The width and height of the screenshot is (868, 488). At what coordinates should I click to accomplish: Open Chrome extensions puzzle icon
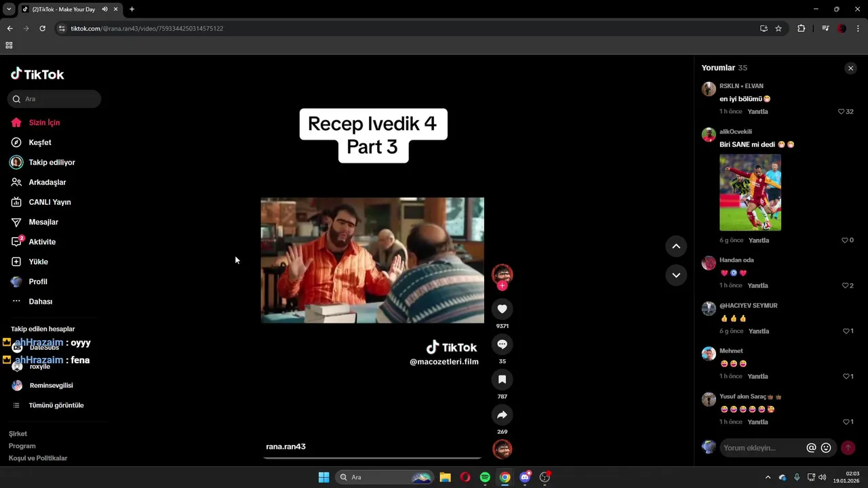point(801,28)
